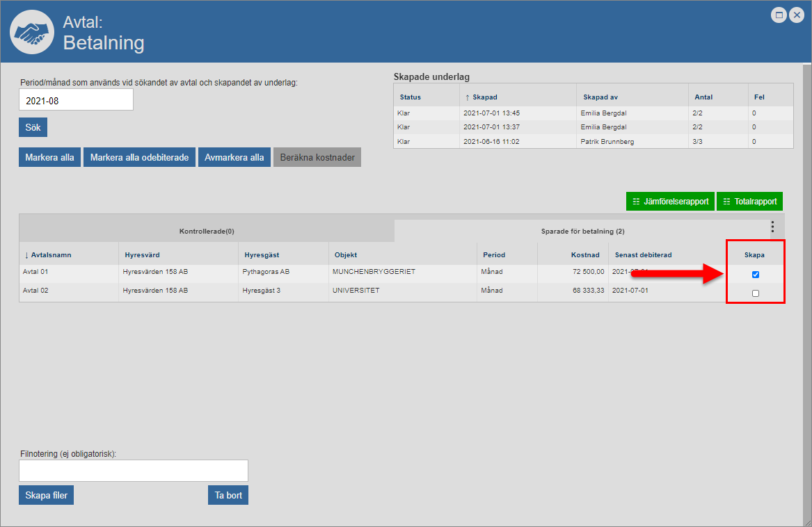Click the Ta bort button
812x527 pixels.
tap(228, 495)
